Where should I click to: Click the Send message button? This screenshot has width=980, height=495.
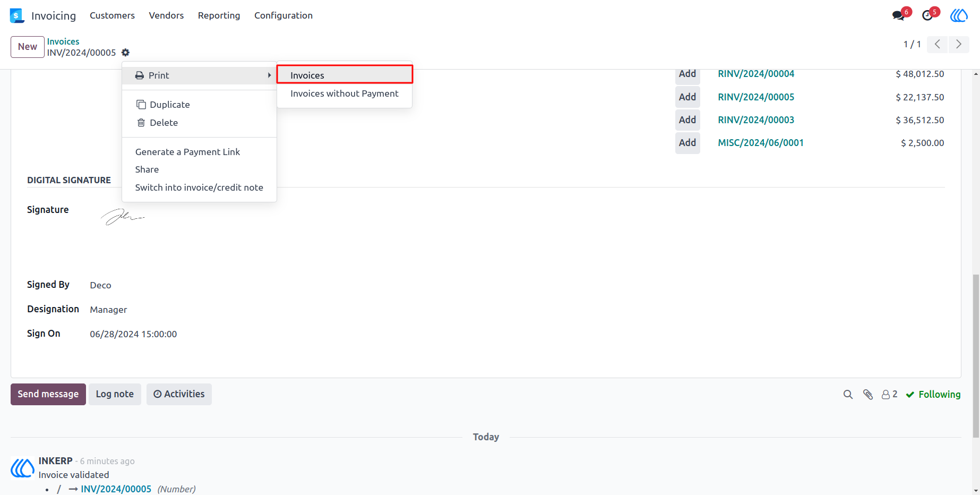tap(48, 394)
